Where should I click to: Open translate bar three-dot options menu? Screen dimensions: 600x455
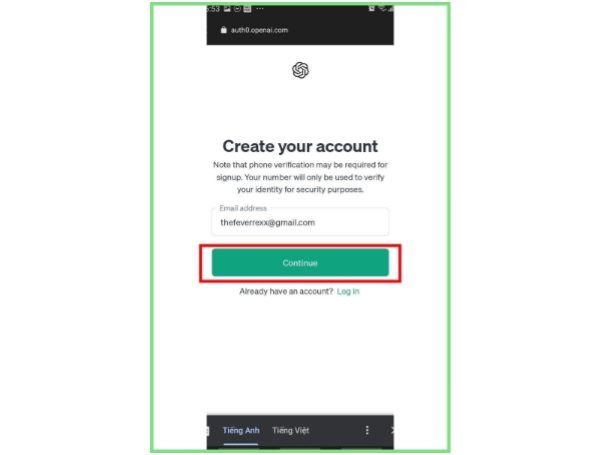point(367,430)
